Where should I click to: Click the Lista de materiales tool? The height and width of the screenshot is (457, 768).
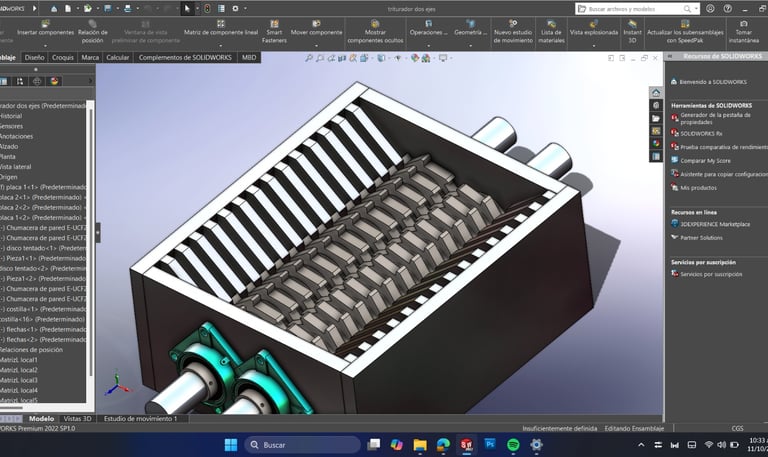tap(551, 29)
